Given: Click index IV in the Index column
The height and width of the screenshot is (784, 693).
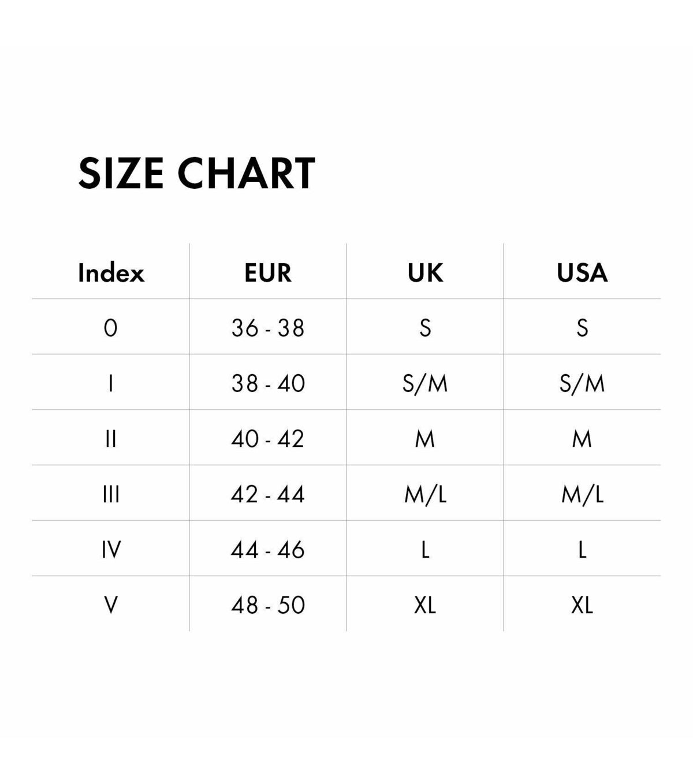Looking at the screenshot, I should pos(111,550).
